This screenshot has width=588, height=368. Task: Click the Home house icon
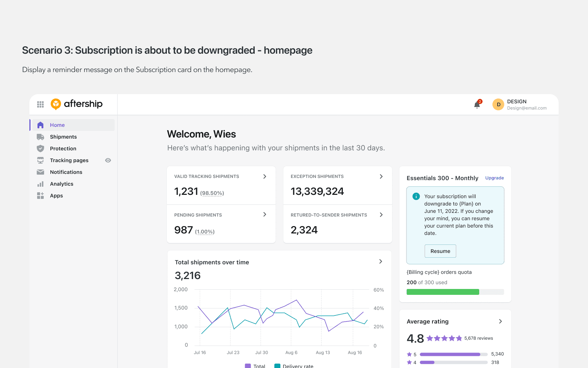tap(40, 125)
